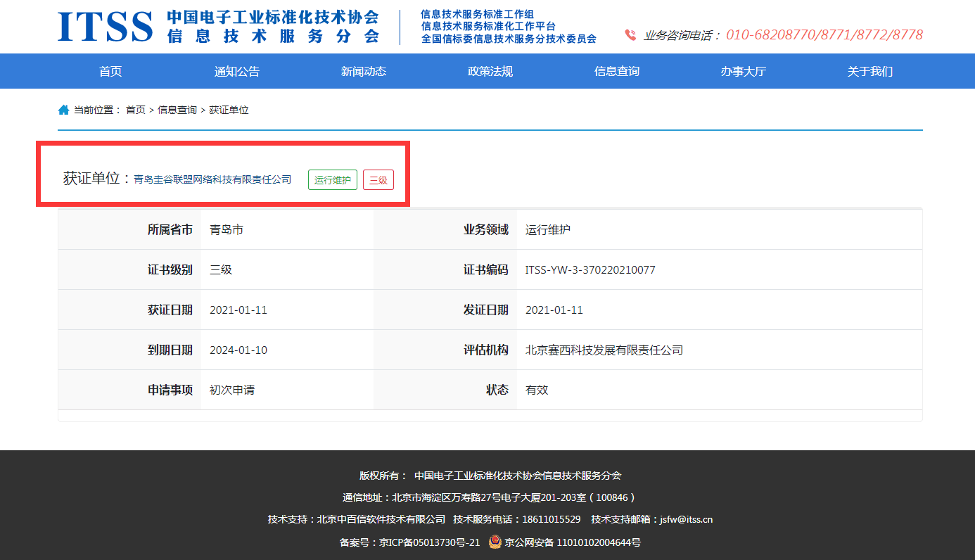The image size is (975, 560).
Task: Click the certificate number ITSS-YW-3-370220210077
Action: (591, 269)
